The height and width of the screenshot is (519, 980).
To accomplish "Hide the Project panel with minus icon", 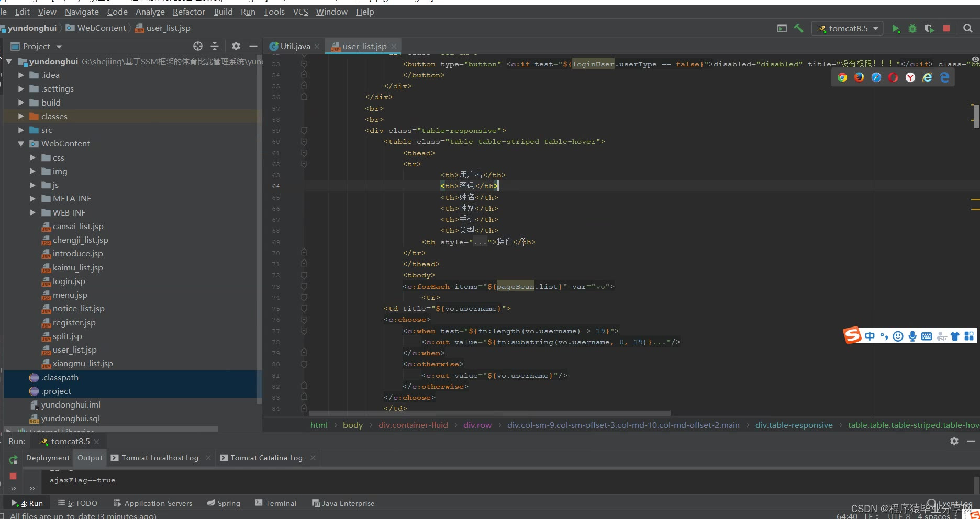I will click(253, 46).
